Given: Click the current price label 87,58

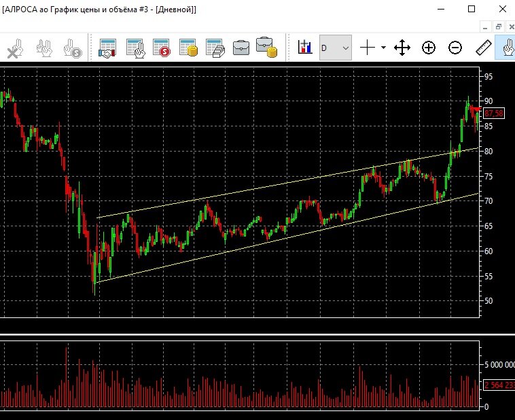Looking at the screenshot, I should tap(494, 113).
